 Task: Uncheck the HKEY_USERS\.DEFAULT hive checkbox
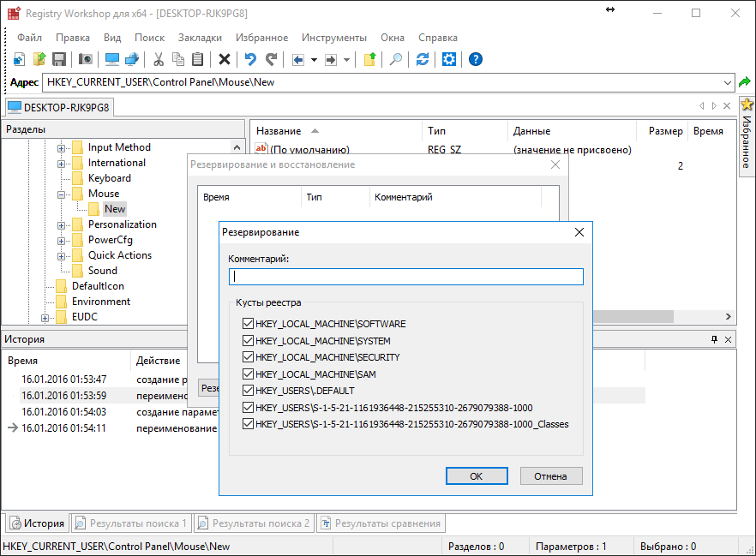[249, 391]
